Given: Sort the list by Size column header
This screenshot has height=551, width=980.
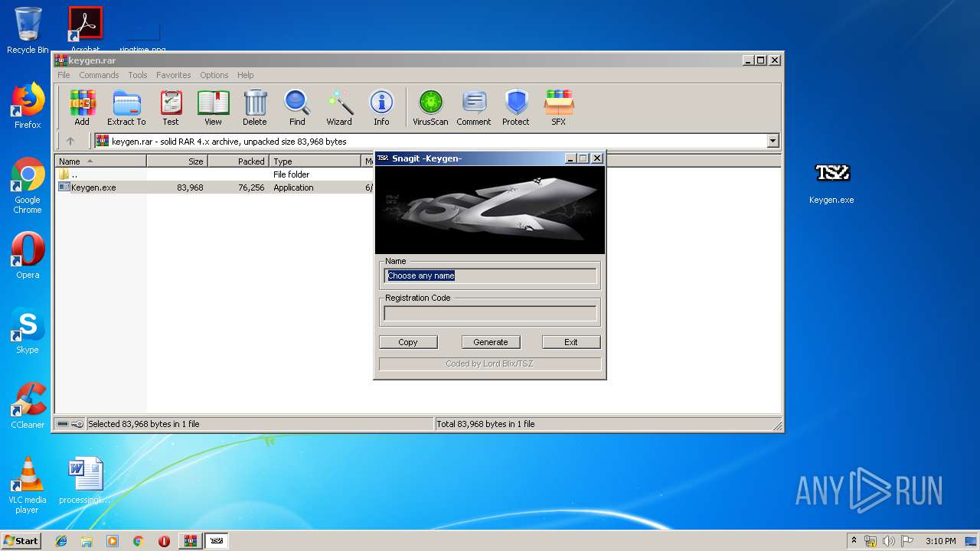Looking at the screenshot, I should 177,161.
